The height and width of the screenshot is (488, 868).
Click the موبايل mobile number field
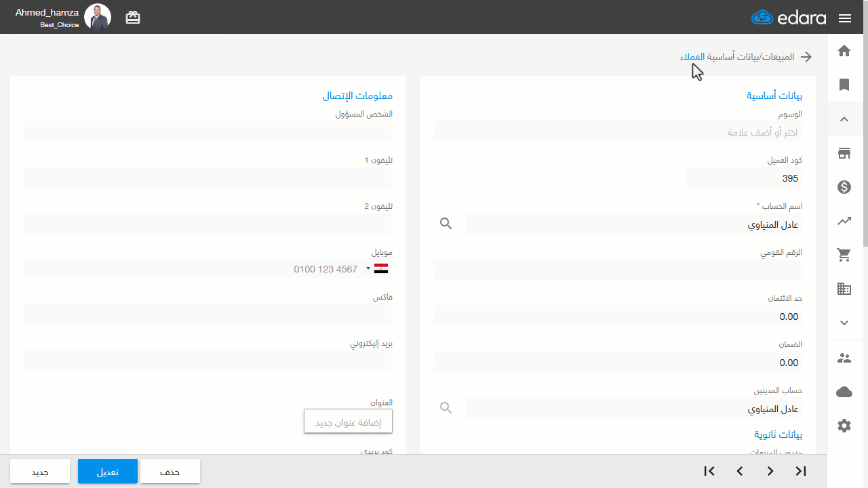coord(208,268)
